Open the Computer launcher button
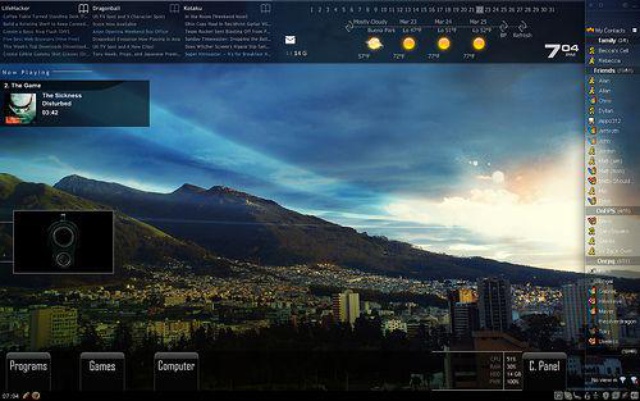This screenshot has width=640, height=401. point(176,367)
